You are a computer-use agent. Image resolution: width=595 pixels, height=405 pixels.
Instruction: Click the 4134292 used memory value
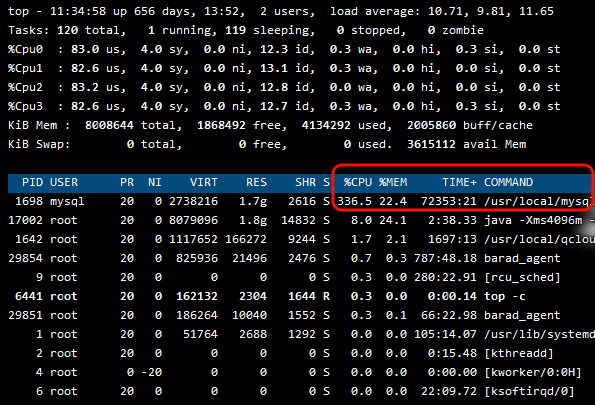326,125
